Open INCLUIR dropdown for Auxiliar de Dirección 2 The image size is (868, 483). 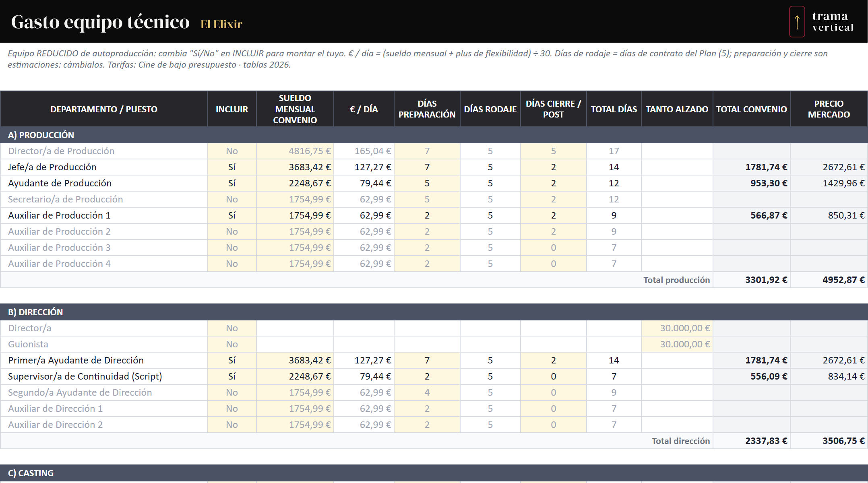pyautogui.click(x=232, y=425)
